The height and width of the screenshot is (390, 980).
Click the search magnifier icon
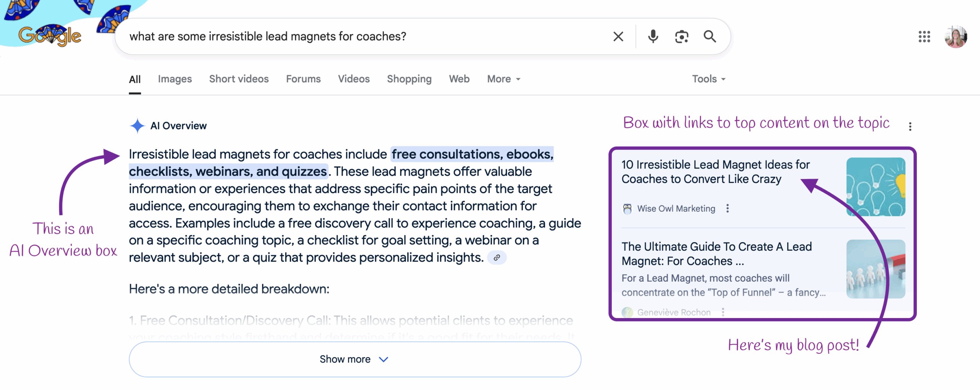(x=709, y=36)
